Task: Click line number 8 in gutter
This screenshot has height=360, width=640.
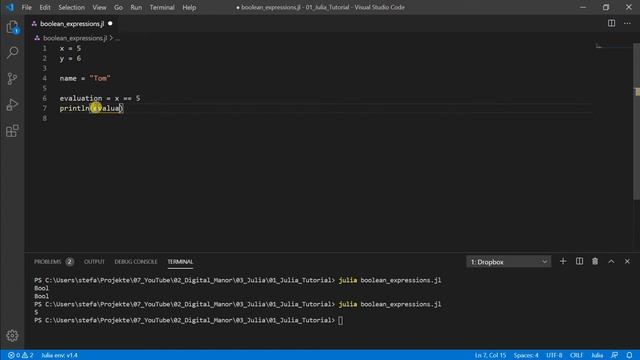Action: point(44,118)
